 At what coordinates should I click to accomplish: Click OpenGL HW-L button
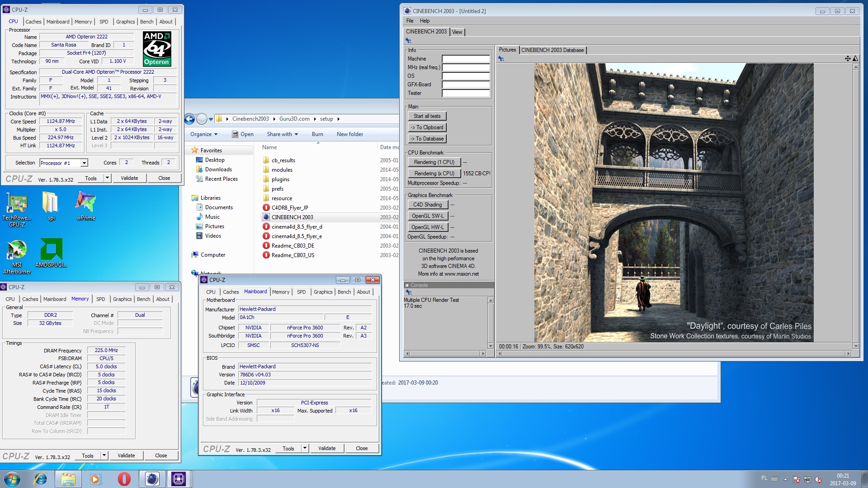click(x=427, y=227)
